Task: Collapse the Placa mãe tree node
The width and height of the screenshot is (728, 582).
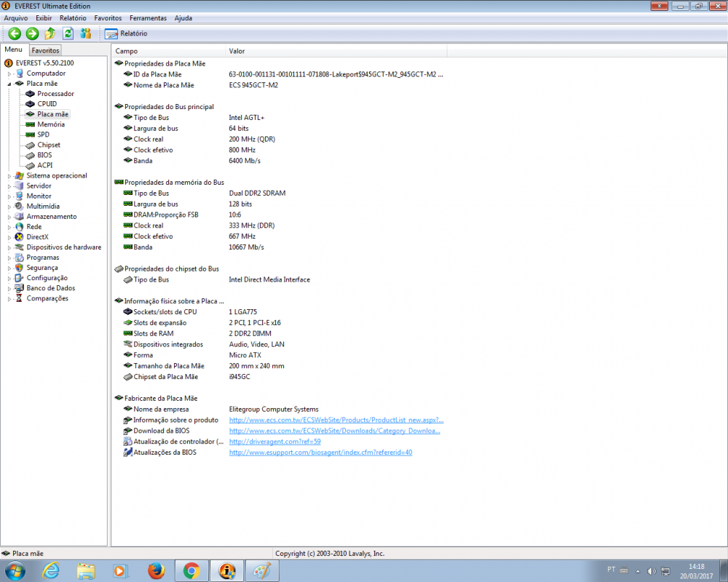Action: 9,84
